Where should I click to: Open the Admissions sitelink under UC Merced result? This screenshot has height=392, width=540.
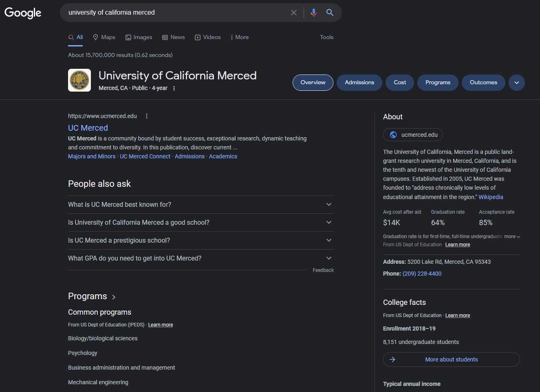point(190,156)
